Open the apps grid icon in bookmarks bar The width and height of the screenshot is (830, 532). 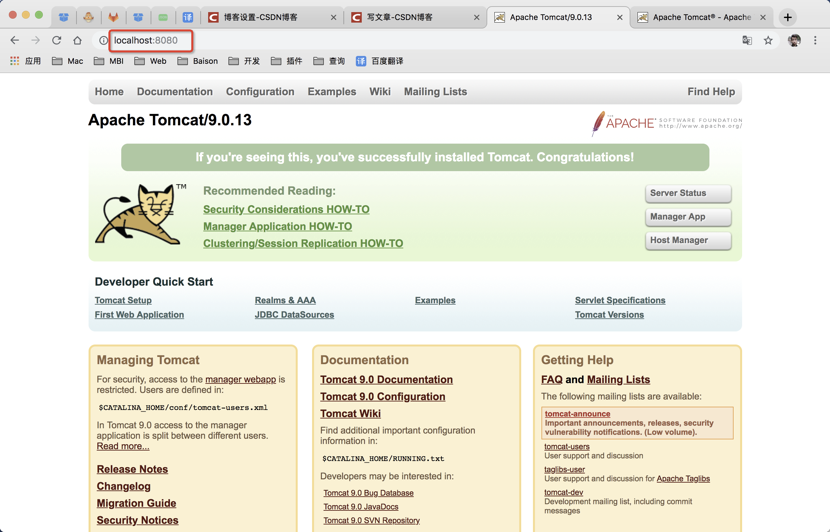[15, 61]
